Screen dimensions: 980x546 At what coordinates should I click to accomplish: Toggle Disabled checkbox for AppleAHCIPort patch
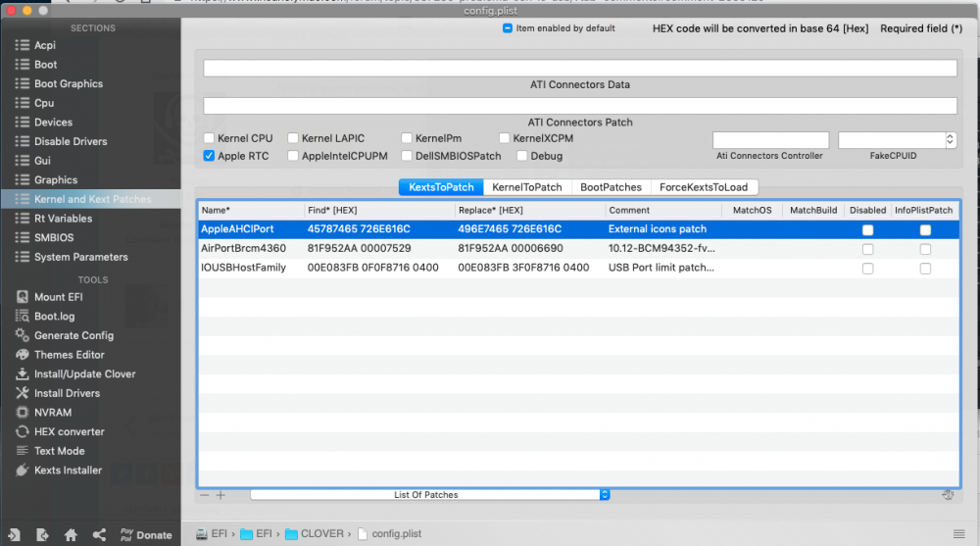pyautogui.click(x=867, y=230)
